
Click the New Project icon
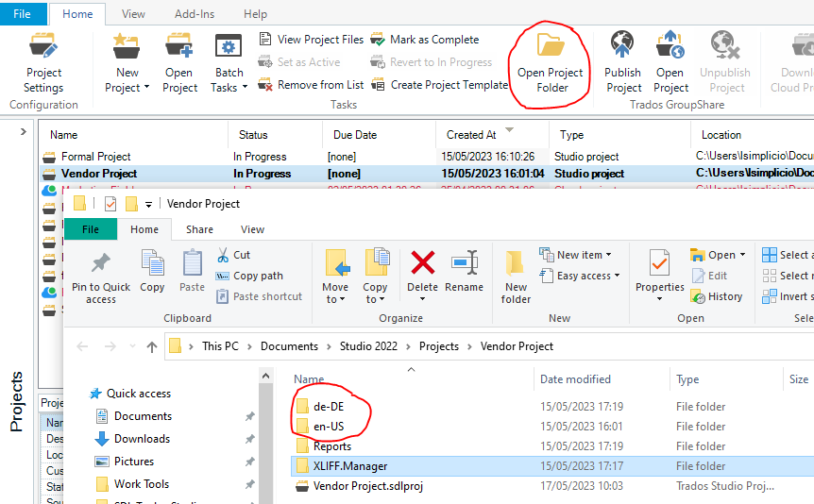pos(127,46)
